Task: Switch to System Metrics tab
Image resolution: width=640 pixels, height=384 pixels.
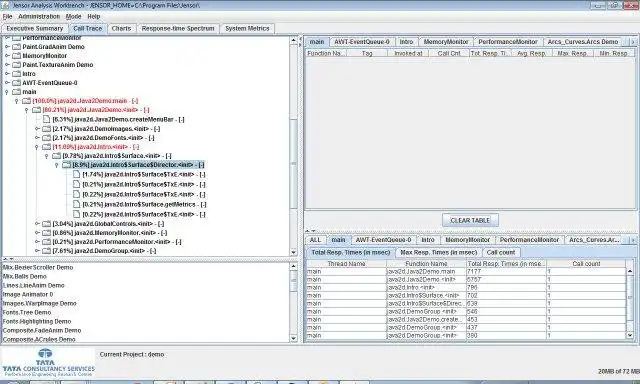Action: pyautogui.click(x=247, y=29)
